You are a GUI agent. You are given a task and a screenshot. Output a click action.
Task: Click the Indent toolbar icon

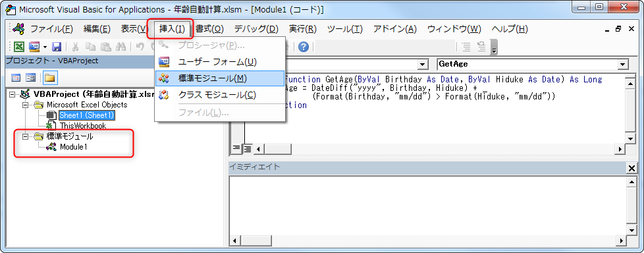pos(467,47)
